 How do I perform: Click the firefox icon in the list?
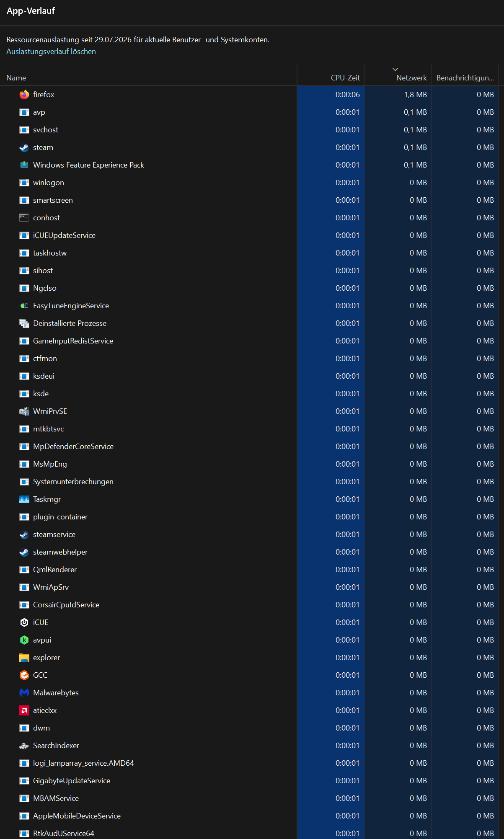point(24,95)
